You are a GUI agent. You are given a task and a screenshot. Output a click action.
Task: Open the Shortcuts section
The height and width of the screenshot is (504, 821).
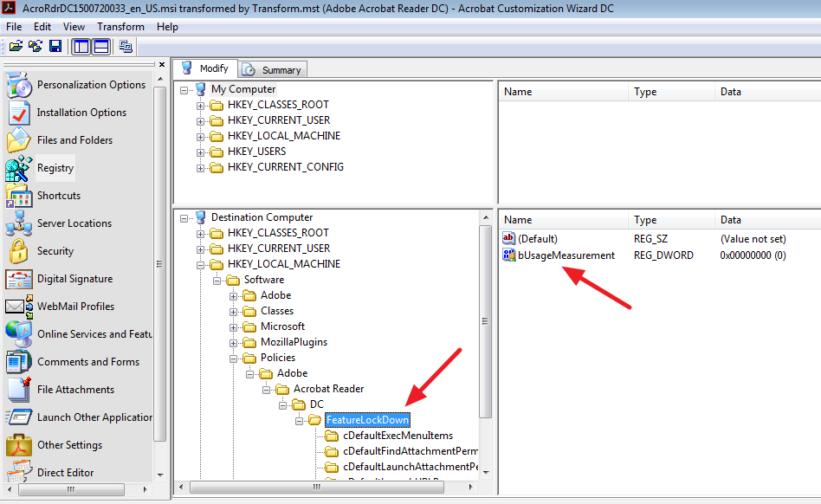click(59, 196)
